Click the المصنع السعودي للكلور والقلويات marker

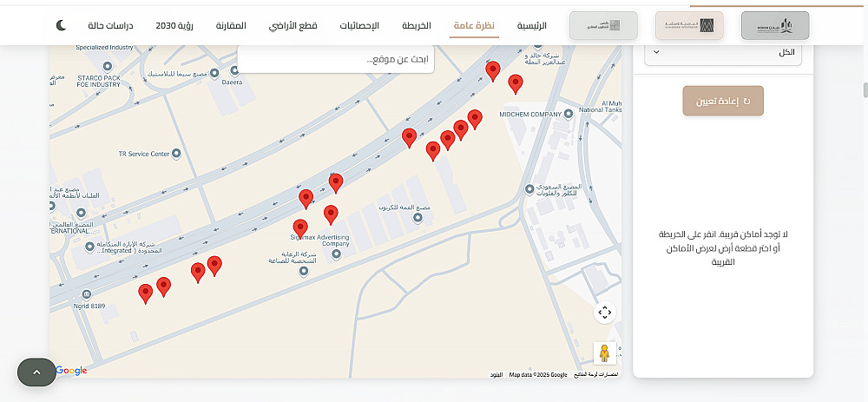point(529,189)
